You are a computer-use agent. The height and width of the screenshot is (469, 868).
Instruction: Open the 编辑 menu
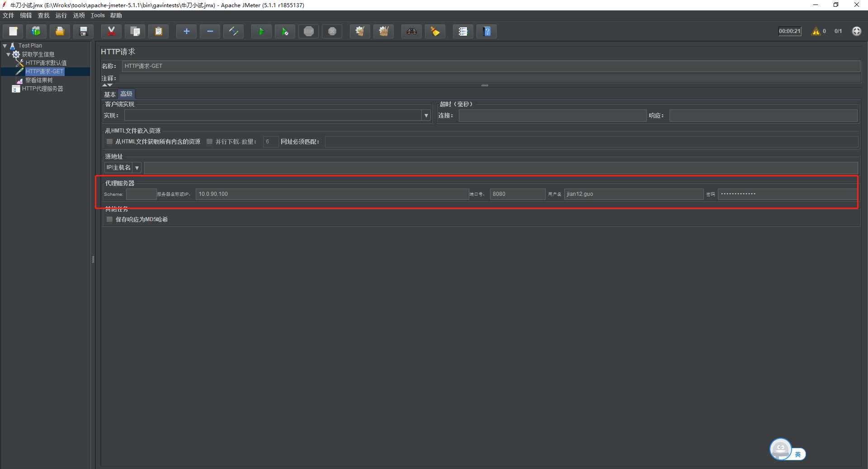point(26,15)
